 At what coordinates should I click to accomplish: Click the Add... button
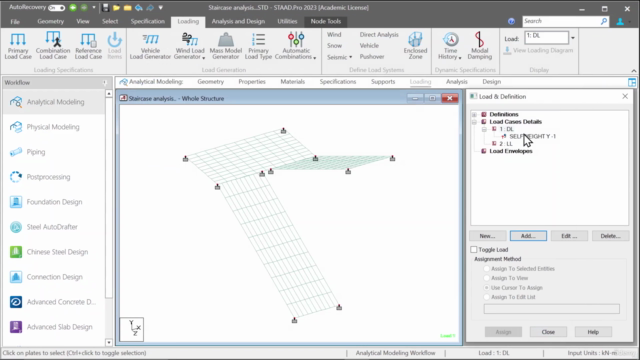click(528, 236)
